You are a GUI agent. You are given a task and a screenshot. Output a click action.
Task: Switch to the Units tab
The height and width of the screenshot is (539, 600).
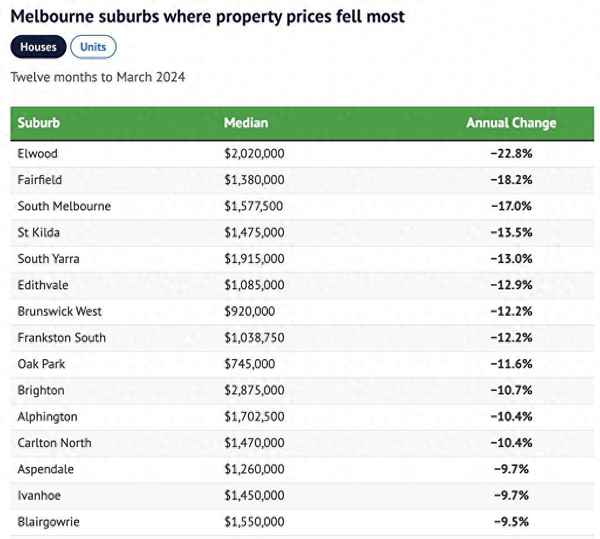(93, 47)
